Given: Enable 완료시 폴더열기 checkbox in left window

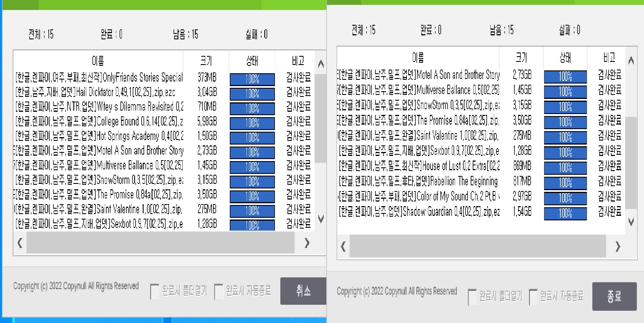Looking at the screenshot, I should (x=154, y=291).
